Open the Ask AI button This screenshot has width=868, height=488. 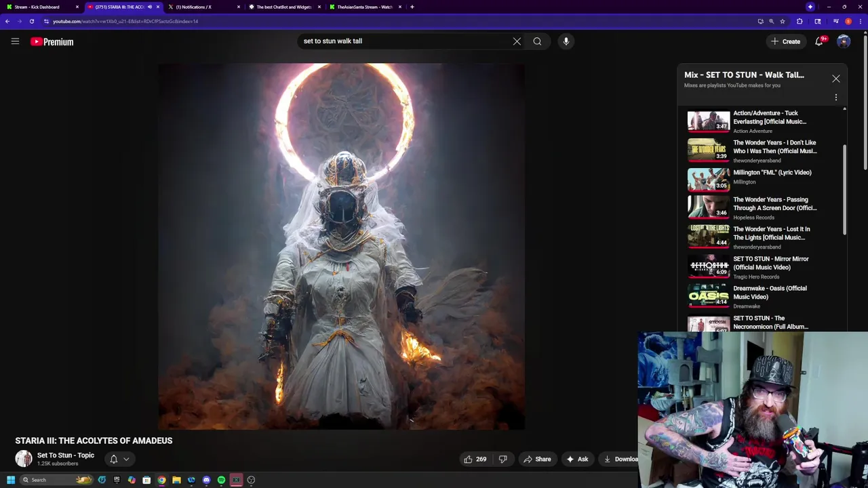[577, 459]
